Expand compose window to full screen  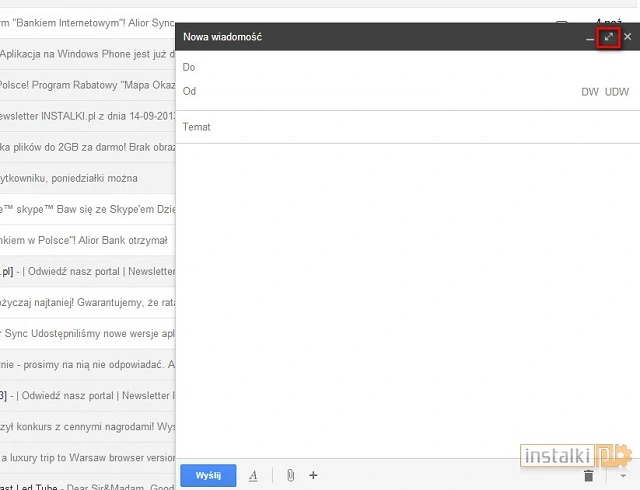(x=609, y=37)
